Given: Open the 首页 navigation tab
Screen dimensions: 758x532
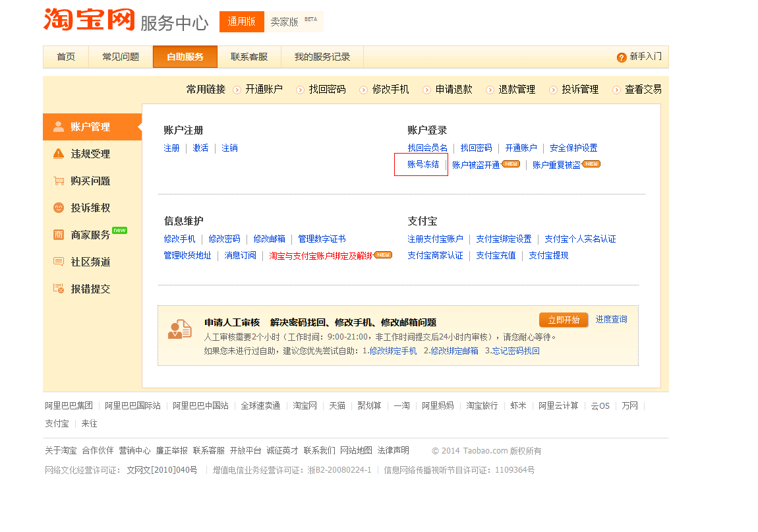Looking at the screenshot, I should [66, 57].
